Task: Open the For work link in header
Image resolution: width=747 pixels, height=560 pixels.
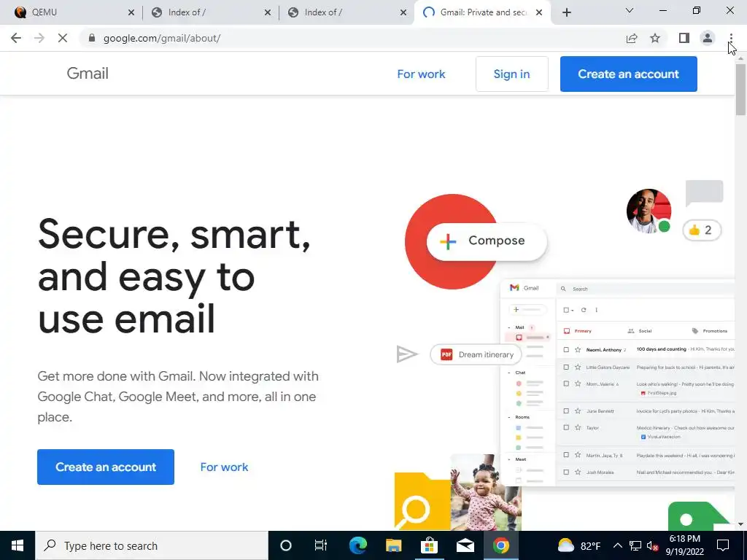Action: tap(421, 74)
